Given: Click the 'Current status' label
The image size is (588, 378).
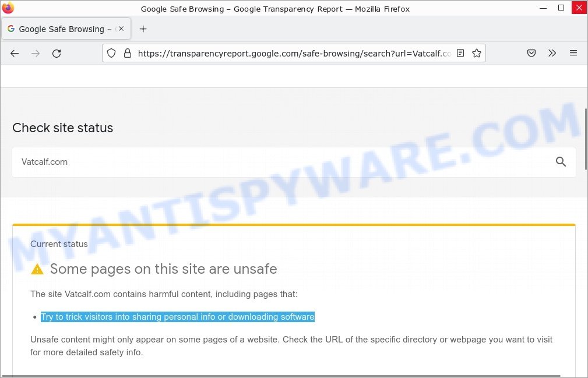Looking at the screenshot, I should [59, 244].
